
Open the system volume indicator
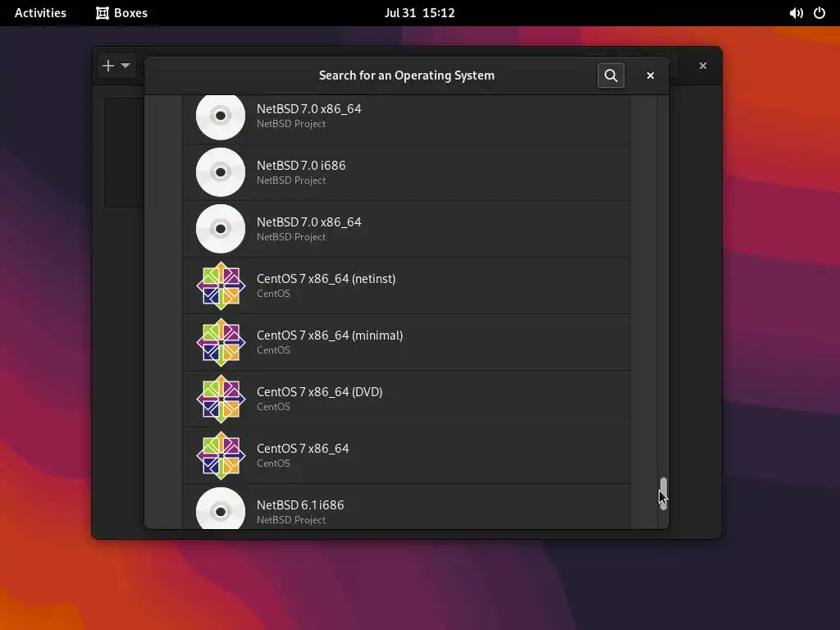pyautogui.click(x=796, y=13)
